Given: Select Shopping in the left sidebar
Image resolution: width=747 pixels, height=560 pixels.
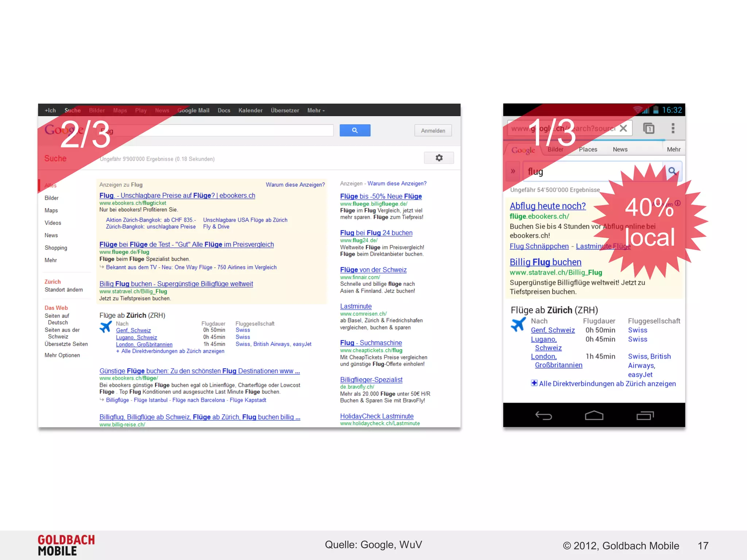Looking at the screenshot, I should [x=56, y=248].
